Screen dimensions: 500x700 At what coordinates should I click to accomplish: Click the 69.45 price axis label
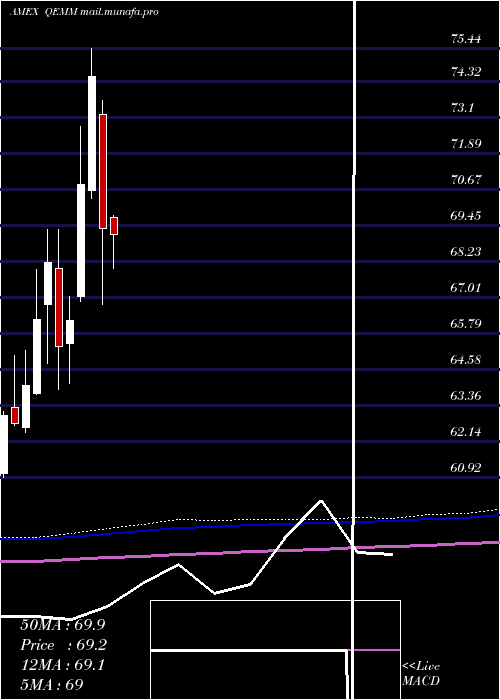click(x=466, y=216)
